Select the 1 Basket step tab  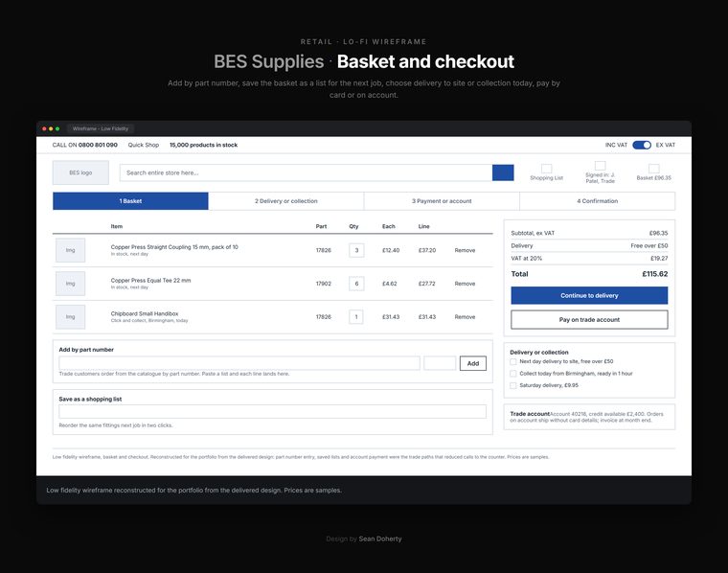(x=130, y=201)
